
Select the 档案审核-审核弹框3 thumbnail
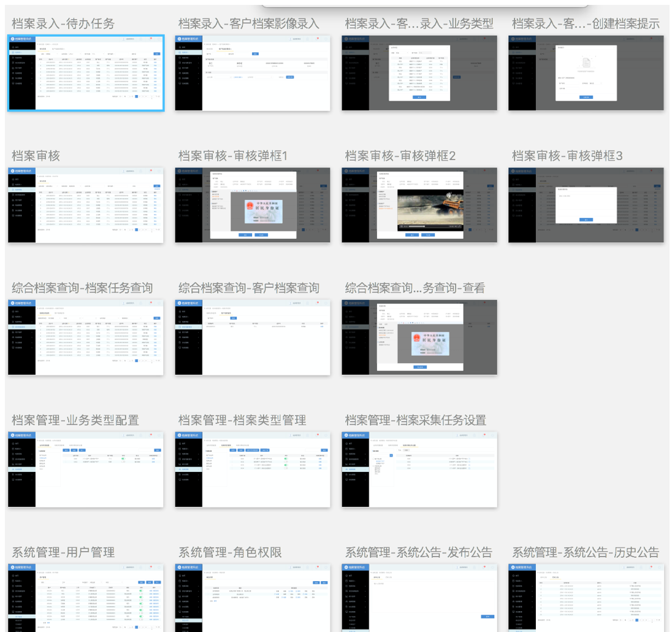click(x=586, y=206)
